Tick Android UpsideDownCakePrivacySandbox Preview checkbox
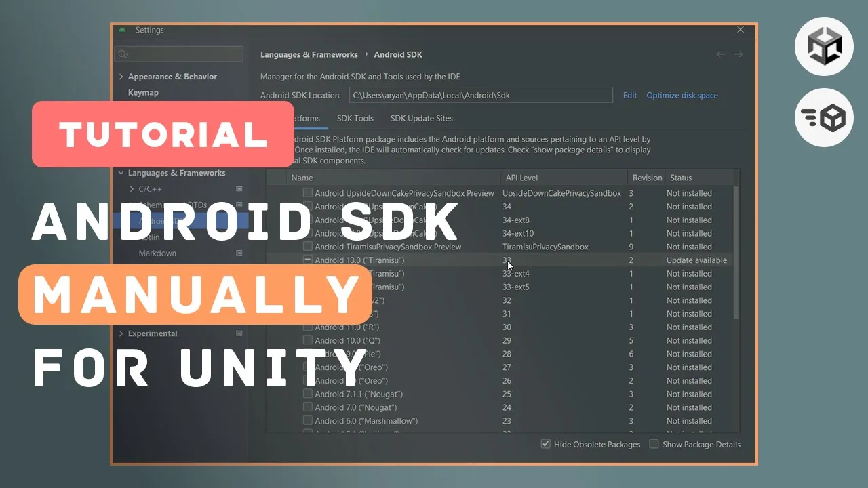Image resolution: width=868 pixels, height=488 pixels. 308,193
